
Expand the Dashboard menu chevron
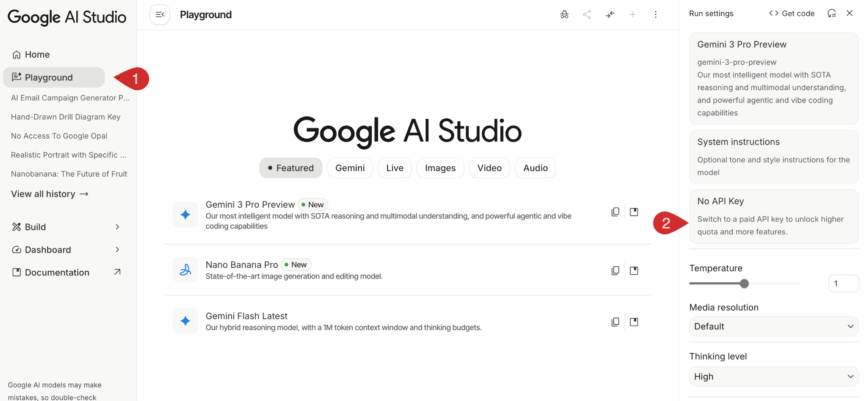tap(117, 250)
